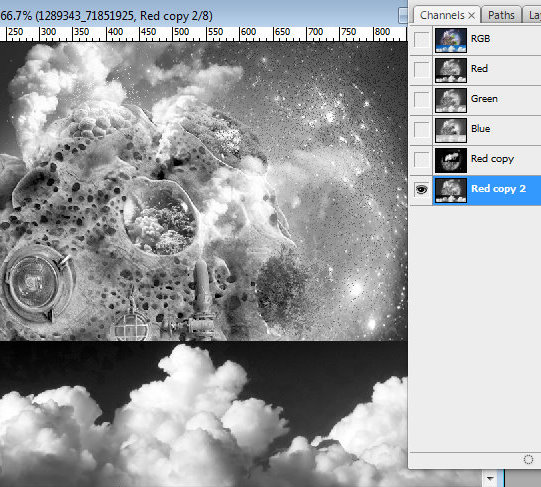Show the Blue channel using its eye box
This screenshot has width=541, height=487.
pyautogui.click(x=421, y=129)
